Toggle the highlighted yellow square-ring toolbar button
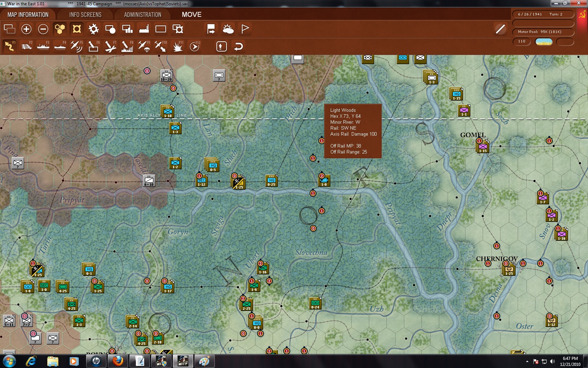This screenshot has width=588, height=368. [x=77, y=29]
